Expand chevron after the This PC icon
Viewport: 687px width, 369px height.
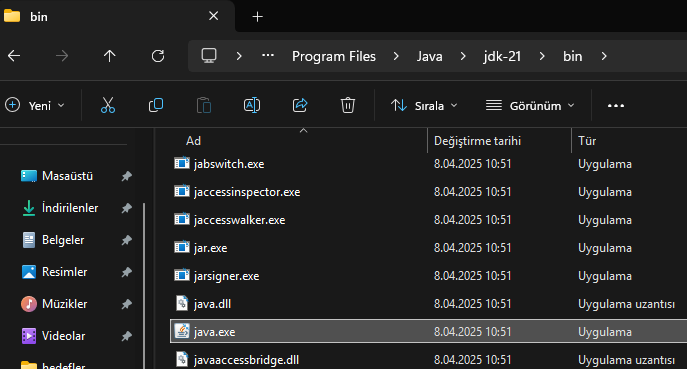pos(239,56)
